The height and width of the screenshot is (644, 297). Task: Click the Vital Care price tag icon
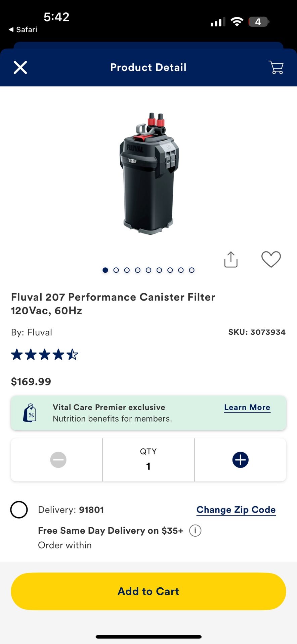click(x=30, y=413)
